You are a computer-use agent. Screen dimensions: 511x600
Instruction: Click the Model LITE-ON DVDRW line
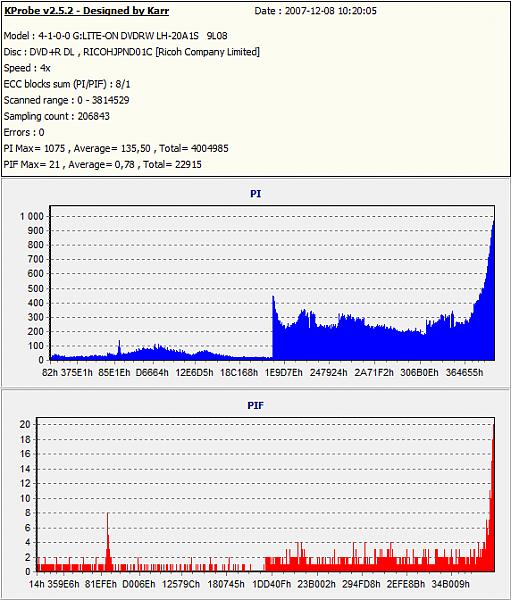click(x=116, y=36)
